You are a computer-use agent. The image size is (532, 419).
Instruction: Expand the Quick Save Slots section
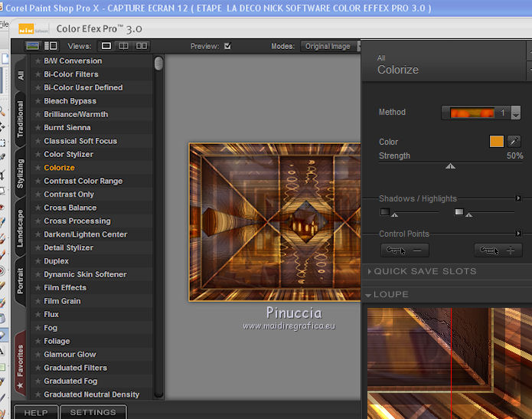370,271
